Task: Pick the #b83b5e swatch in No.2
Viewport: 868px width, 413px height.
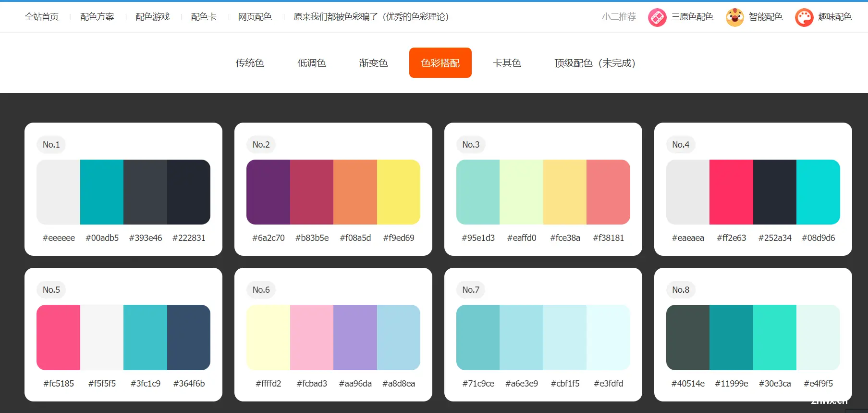Action: [312, 192]
